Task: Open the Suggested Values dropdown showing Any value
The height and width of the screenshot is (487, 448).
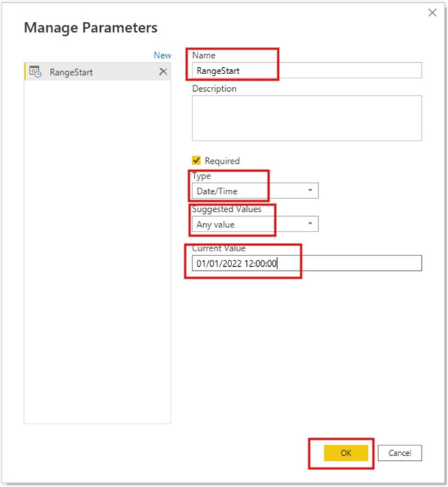Action: [255, 224]
